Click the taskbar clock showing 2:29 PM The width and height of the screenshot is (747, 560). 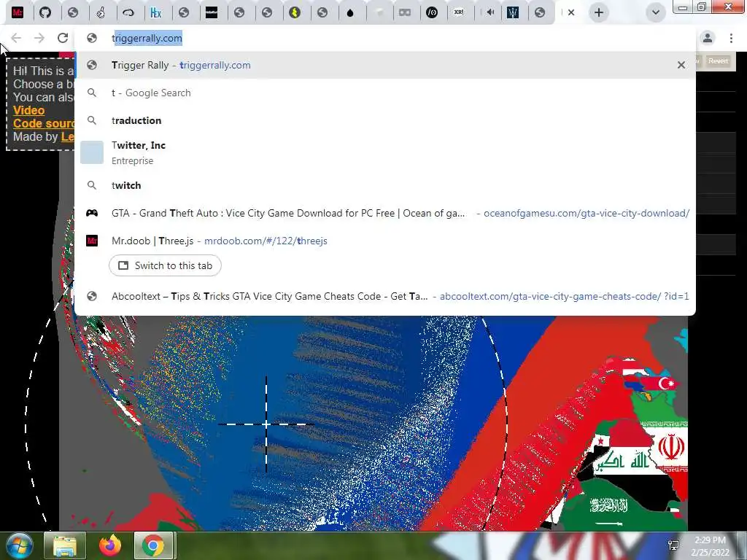(x=710, y=546)
